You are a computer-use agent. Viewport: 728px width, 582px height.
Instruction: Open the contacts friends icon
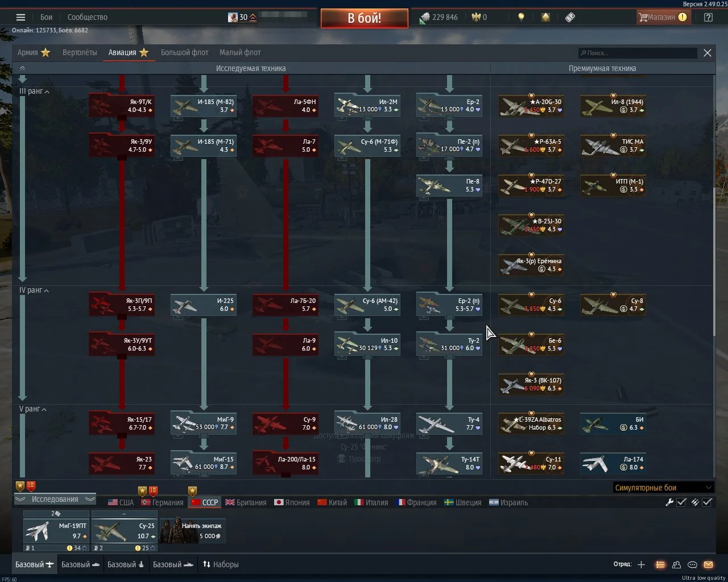pyautogui.click(x=676, y=564)
